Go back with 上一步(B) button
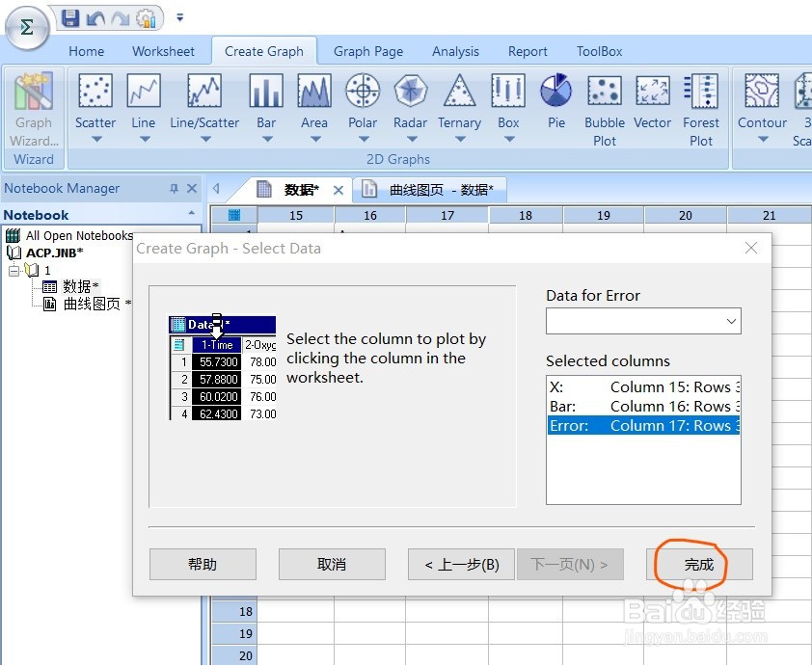 tap(461, 564)
